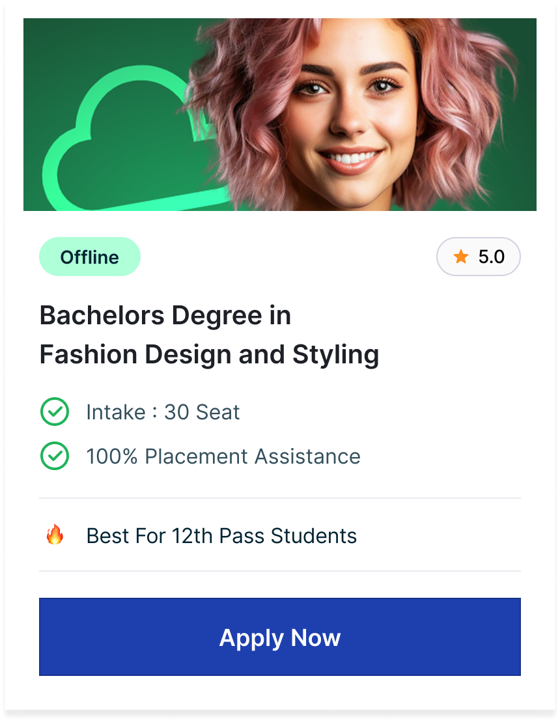Select the Offline mode badge

(x=90, y=257)
